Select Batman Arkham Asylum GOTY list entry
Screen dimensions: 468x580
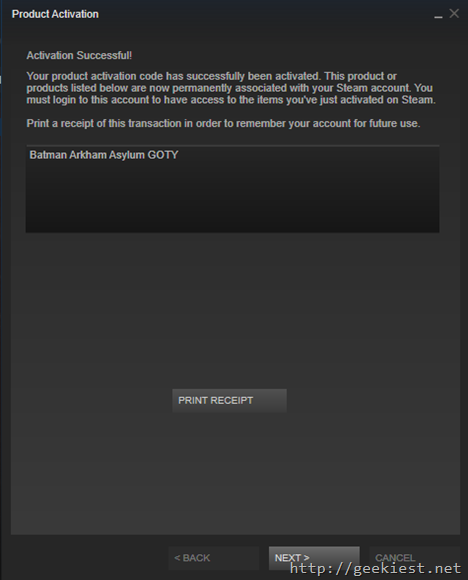104,155
